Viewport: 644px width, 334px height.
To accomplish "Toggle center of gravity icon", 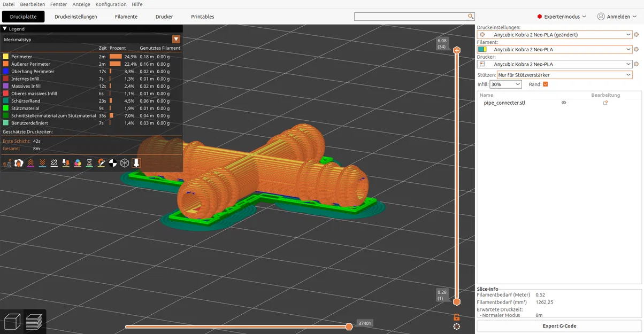I will pyautogui.click(x=113, y=163).
